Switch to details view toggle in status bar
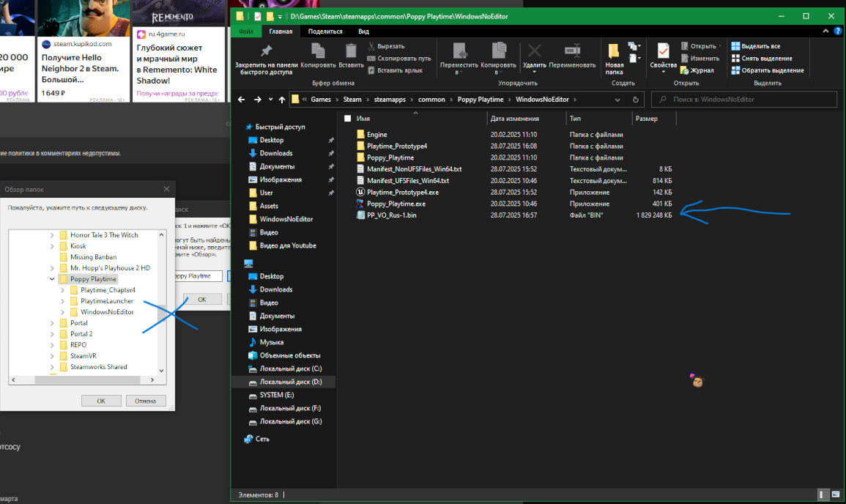This screenshot has height=504, width=846. pyautogui.click(x=824, y=495)
